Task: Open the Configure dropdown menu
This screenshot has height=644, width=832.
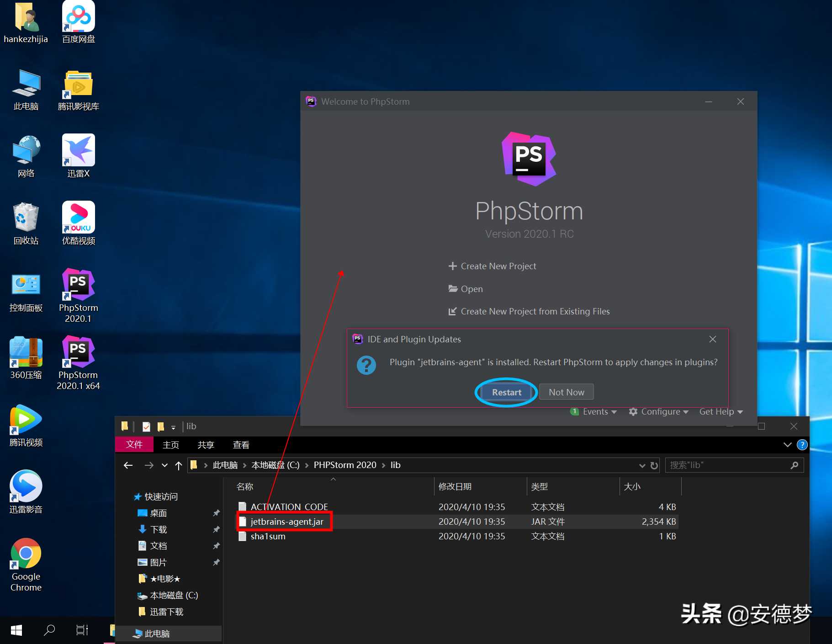Action: coord(658,411)
